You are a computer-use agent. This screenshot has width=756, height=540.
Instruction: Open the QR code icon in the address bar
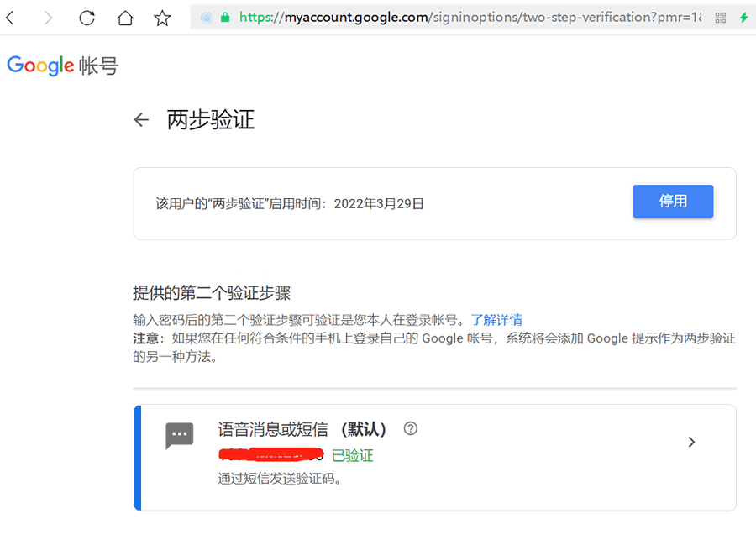click(x=721, y=18)
